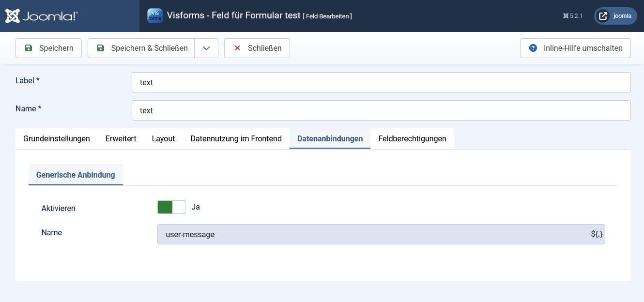The width and height of the screenshot is (644, 302).
Task: Go to the Feldberechtigungen tab
Action: [x=412, y=138]
